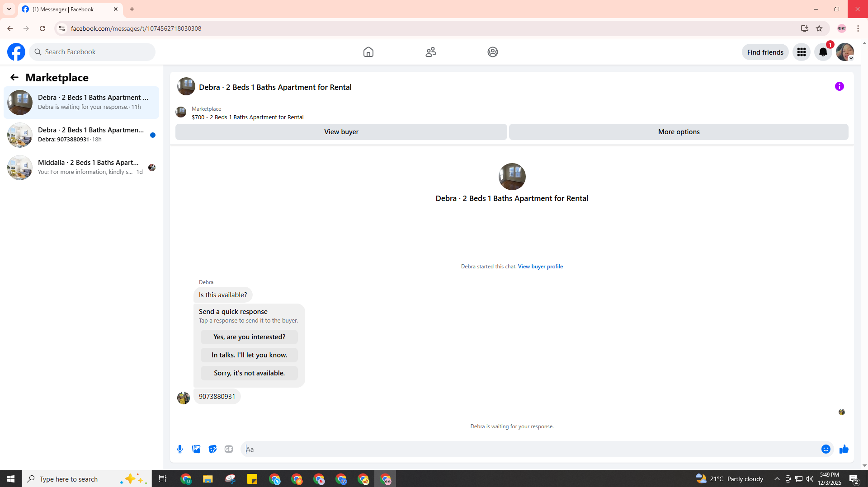This screenshot has width=868, height=487.
Task: Send a voice clip with microphone icon
Action: tap(180, 449)
